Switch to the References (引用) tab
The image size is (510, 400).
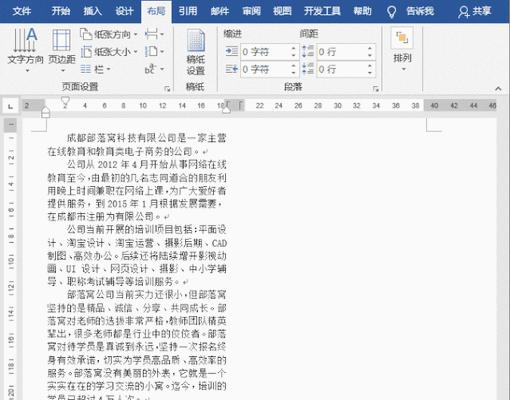[188, 11]
